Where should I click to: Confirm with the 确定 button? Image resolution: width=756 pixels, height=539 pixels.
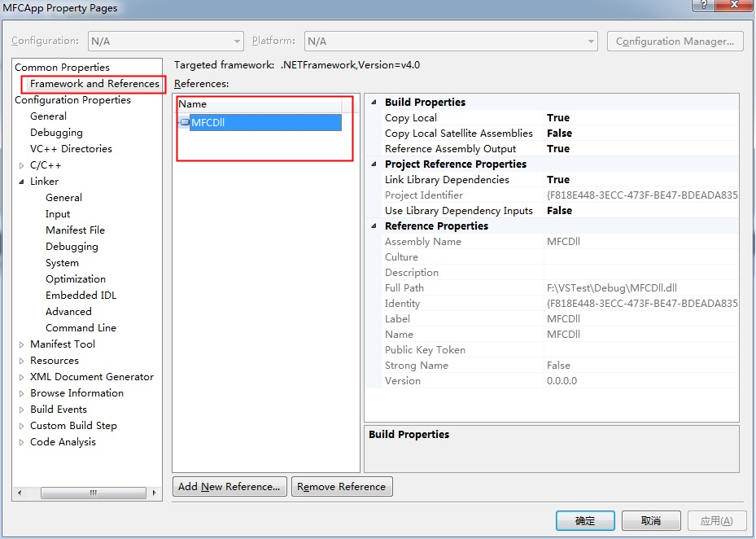[x=585, y=520]
